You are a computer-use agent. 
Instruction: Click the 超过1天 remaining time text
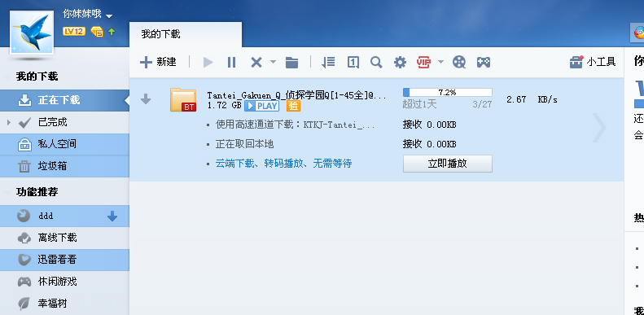(419, 104)
